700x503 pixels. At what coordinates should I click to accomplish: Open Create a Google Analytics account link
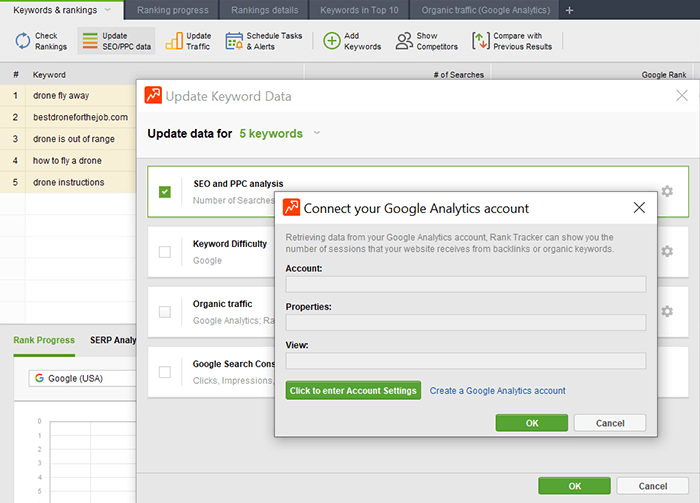click(497, 391)
